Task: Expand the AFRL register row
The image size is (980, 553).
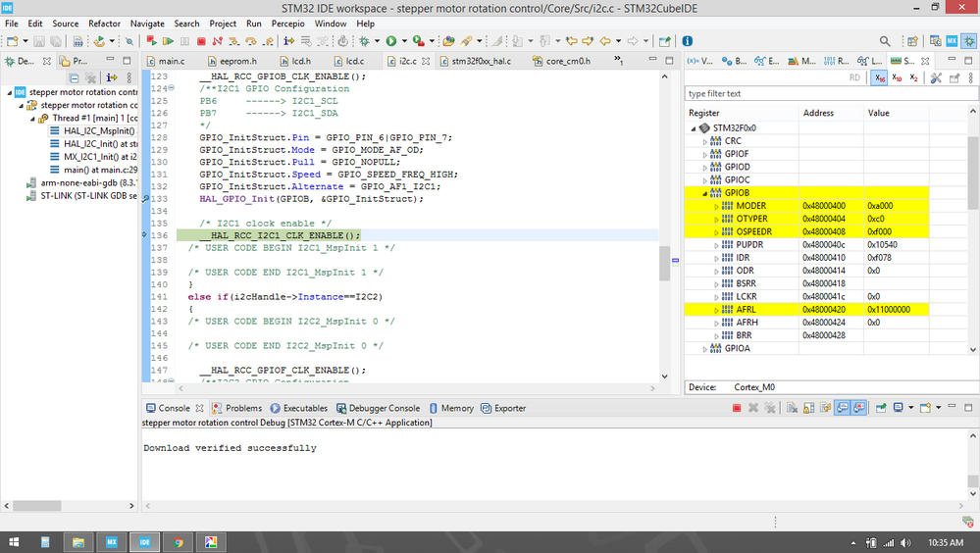Action: pyautogui.click(x=716, y=311)
